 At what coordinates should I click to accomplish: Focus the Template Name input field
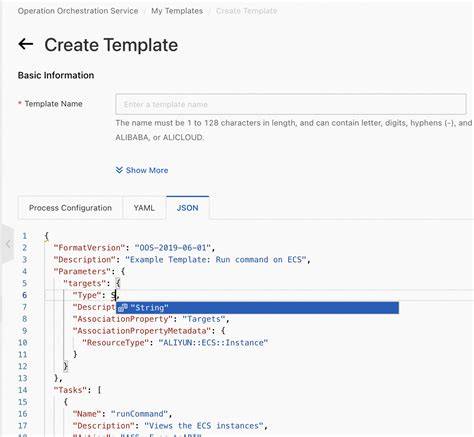pos(291,104)
